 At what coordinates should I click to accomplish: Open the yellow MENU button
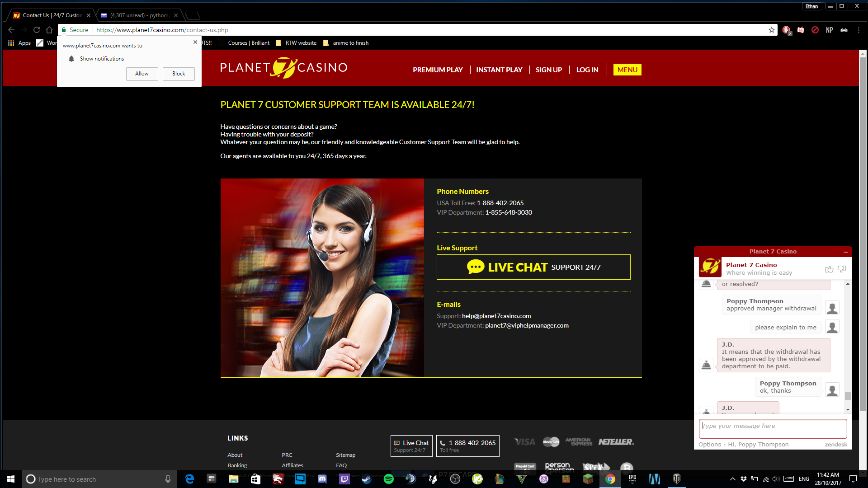(x=627, y=70)
